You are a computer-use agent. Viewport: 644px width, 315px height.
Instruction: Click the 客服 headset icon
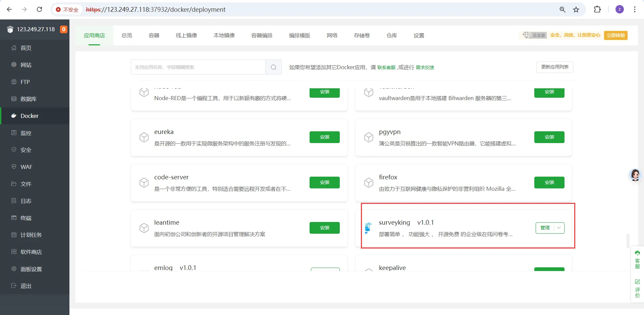(637, 253)
